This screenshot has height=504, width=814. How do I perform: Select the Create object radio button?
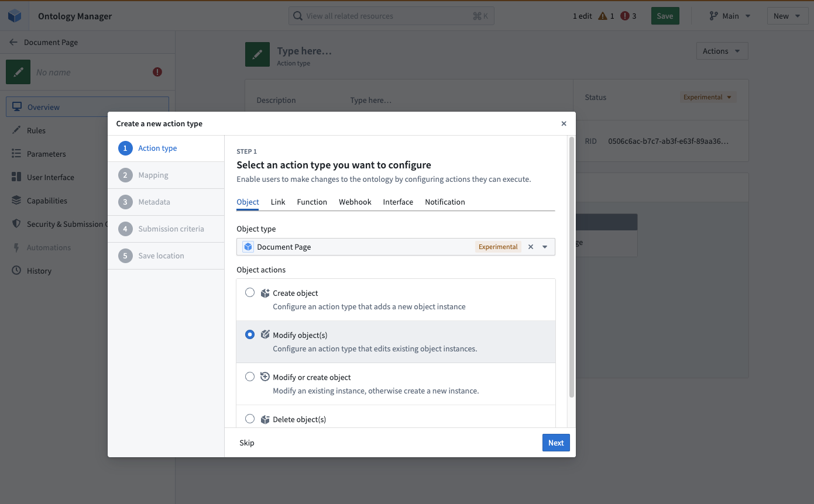coord(250,292)
